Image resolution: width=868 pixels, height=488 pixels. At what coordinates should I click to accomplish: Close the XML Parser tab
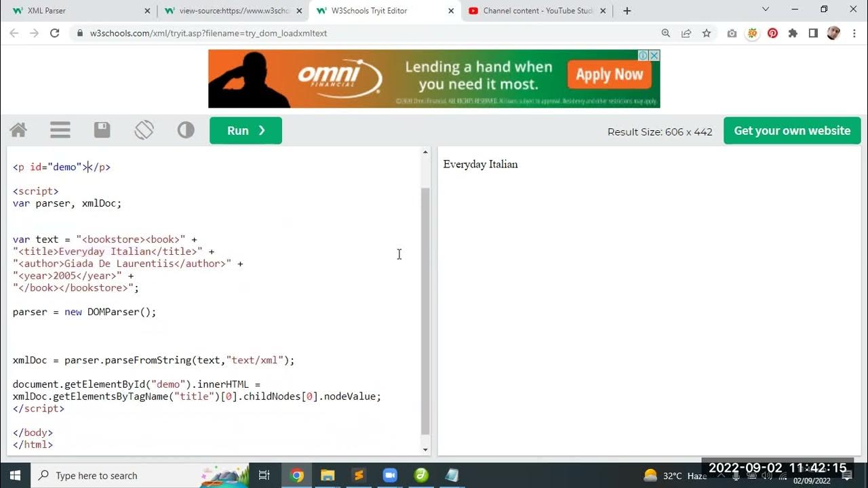point(148,11)
